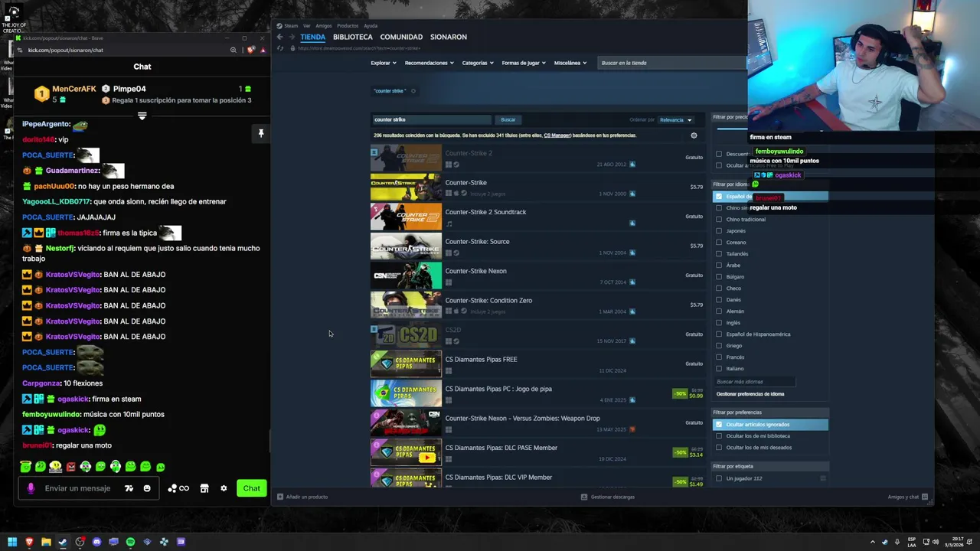The height and width of the screenshot is (551, 980).
Task: Open Windows Start menu
Action: tap(12, 542)
